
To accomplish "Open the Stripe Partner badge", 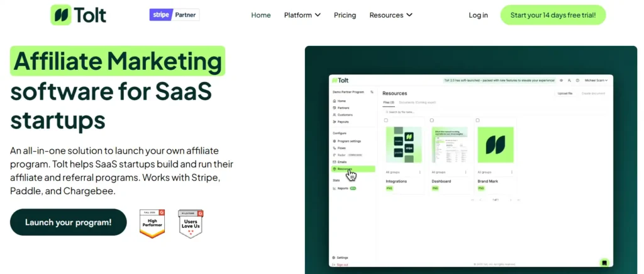I will point(174,15).
